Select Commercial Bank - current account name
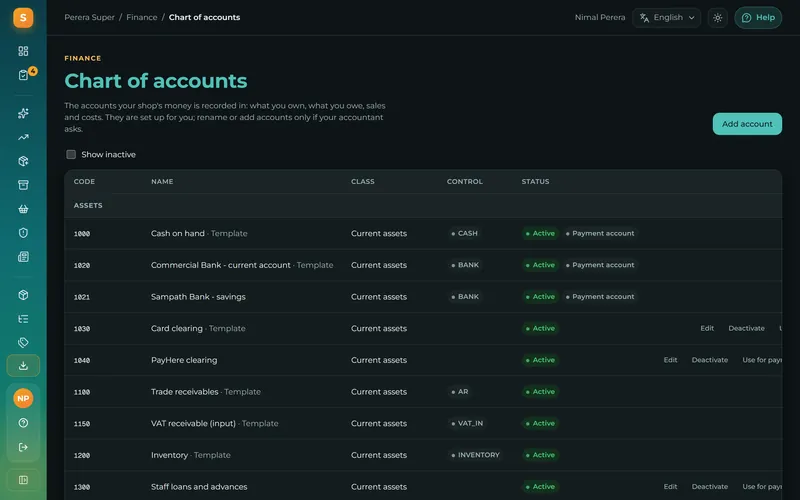800x500 pixels. (x=220, y=265)
